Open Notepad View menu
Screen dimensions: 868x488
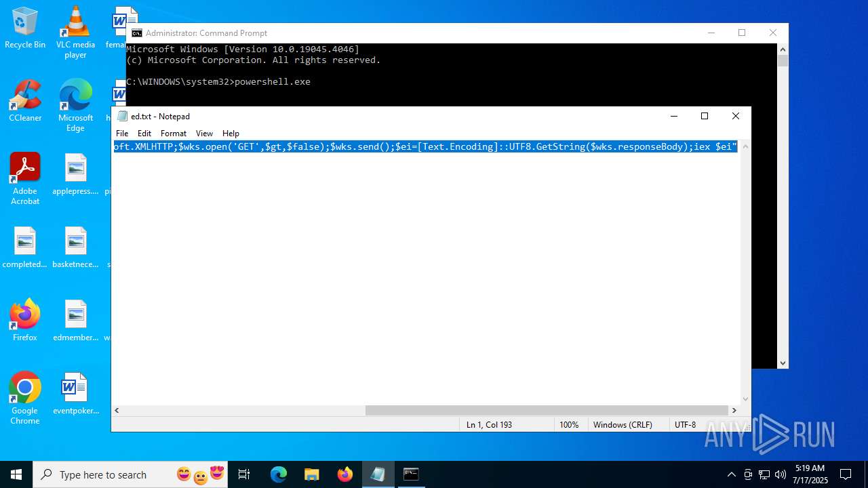(x=204, y=134)
